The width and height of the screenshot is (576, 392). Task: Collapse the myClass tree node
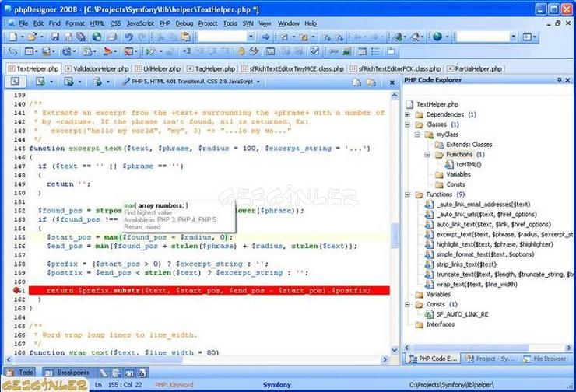417,135
